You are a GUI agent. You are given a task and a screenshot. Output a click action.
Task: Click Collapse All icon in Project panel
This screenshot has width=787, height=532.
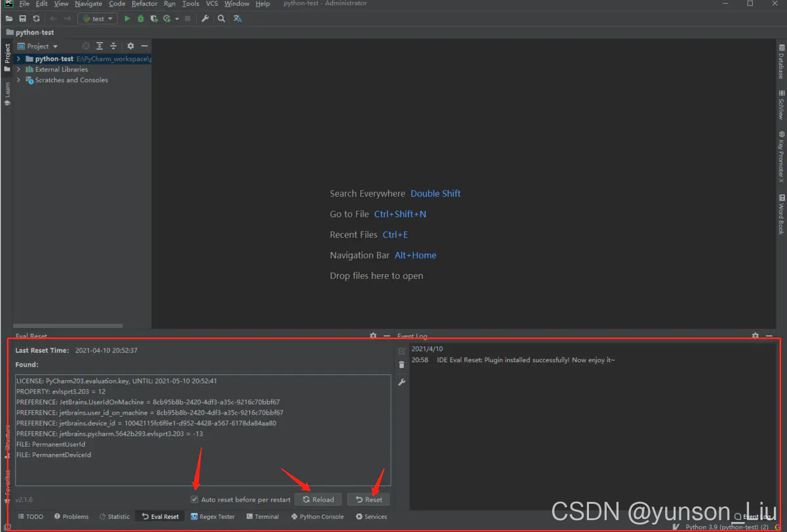(113, 46)
